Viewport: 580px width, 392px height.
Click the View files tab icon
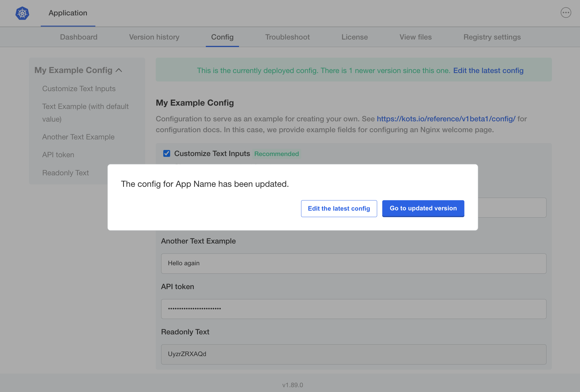[416, 37]
